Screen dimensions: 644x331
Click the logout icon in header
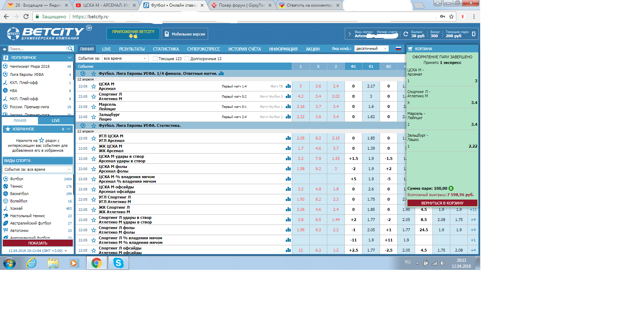click(x=474, y=34)
